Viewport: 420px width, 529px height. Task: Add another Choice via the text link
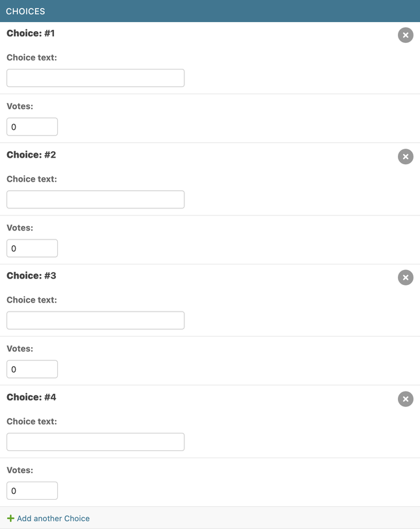tap(53, 519)
